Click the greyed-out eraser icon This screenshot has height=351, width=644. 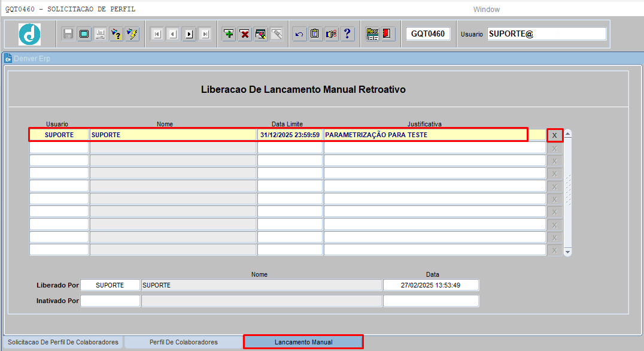coord(277,34)
